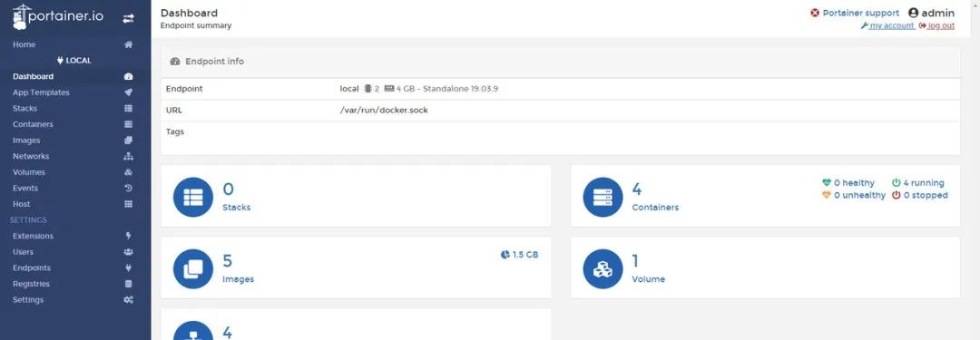Open Extensions under Settings
980x340 pixels.
75,236
